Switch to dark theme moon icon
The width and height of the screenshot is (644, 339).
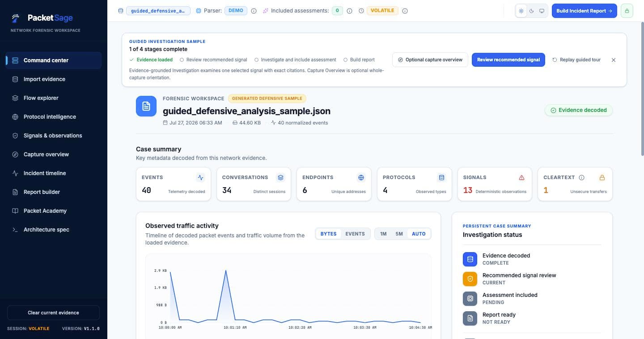click(x=531, y=11)
